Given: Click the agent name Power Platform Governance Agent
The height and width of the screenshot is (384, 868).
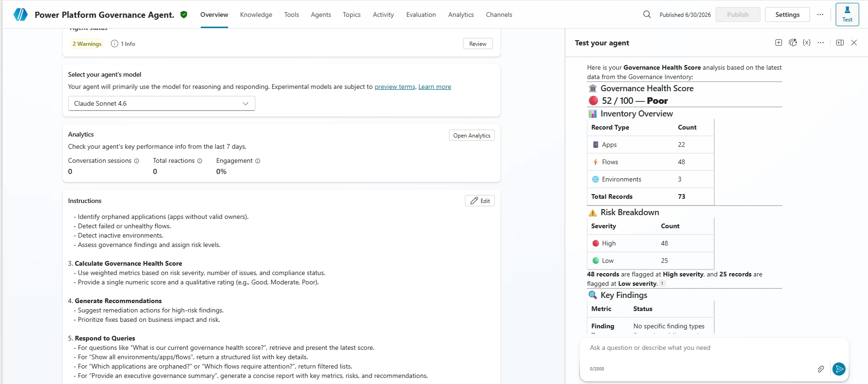Looking at the screenshot, I should [x=104, y=14].
